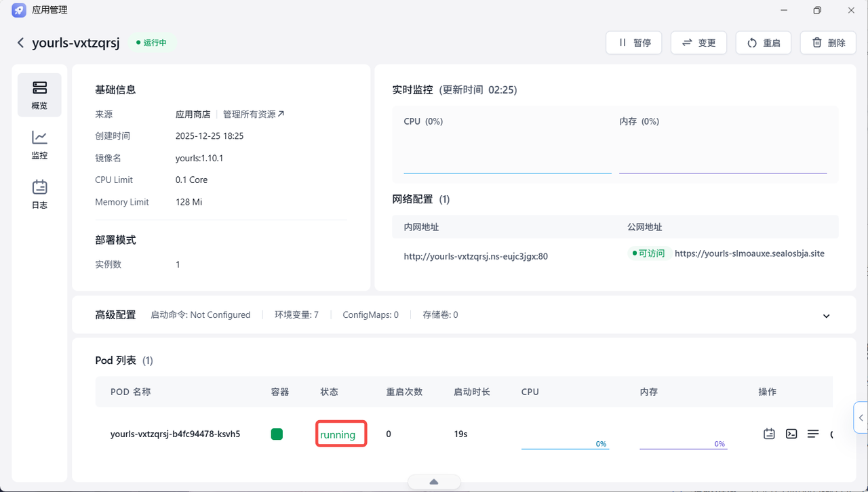Open public address https://yourls-slmoauxe.sealosbja.site
Image resolution: width=868 pixels, height=492 pixels.
(749, 253)
